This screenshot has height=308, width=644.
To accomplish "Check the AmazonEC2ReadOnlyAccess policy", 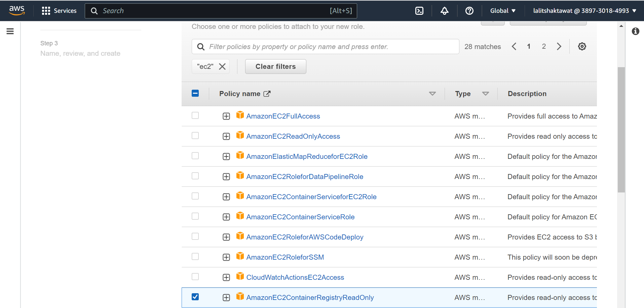I will (x=195, y=136).
